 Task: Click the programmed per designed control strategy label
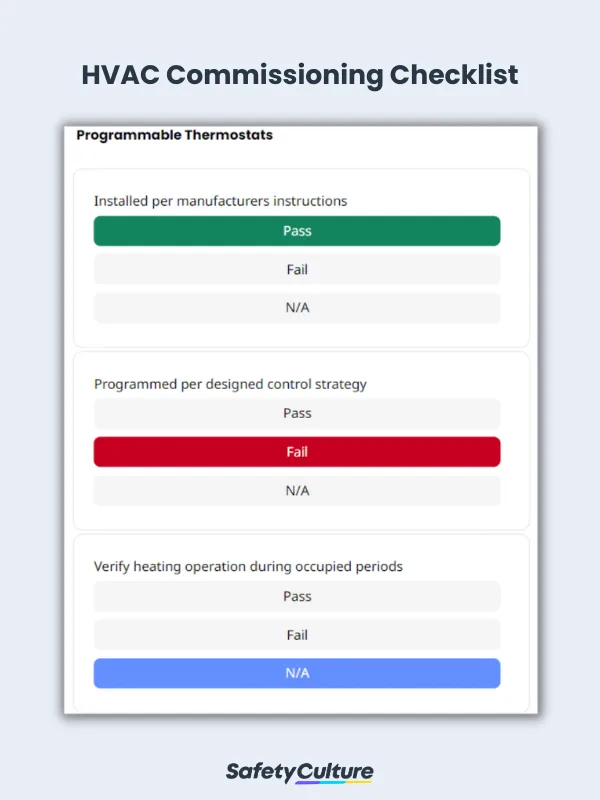point(230,384)
